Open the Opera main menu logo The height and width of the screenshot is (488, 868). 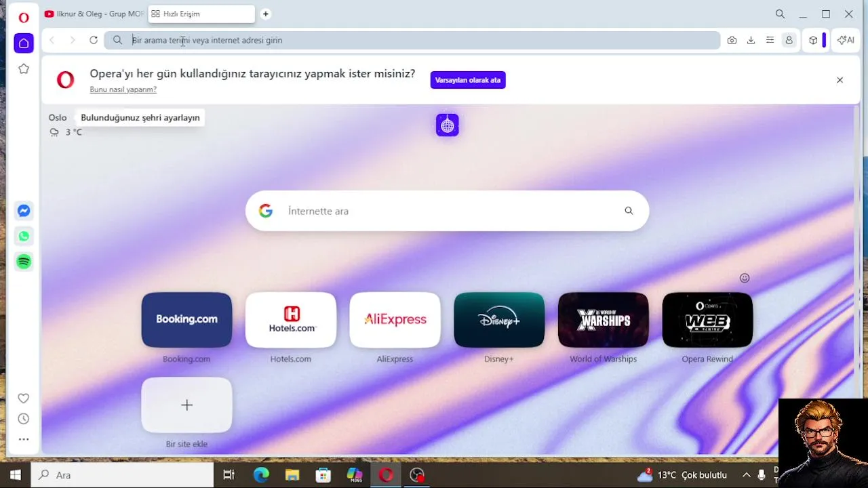(x=24, y=18)
